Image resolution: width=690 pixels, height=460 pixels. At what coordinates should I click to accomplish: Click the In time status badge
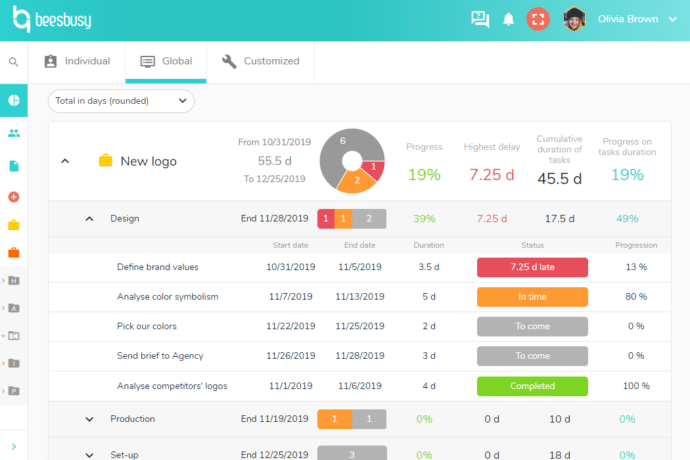532,297
